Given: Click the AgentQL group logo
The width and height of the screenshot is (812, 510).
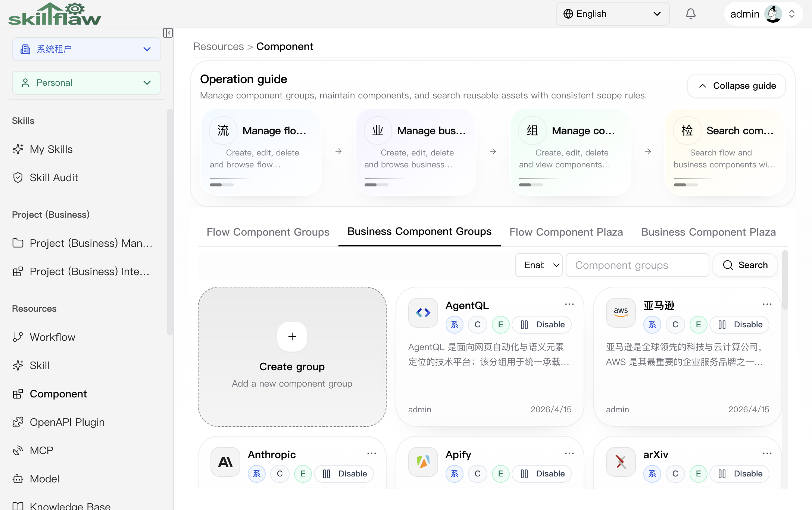Looking at the screenshot, I should click(x=423, y=313).
